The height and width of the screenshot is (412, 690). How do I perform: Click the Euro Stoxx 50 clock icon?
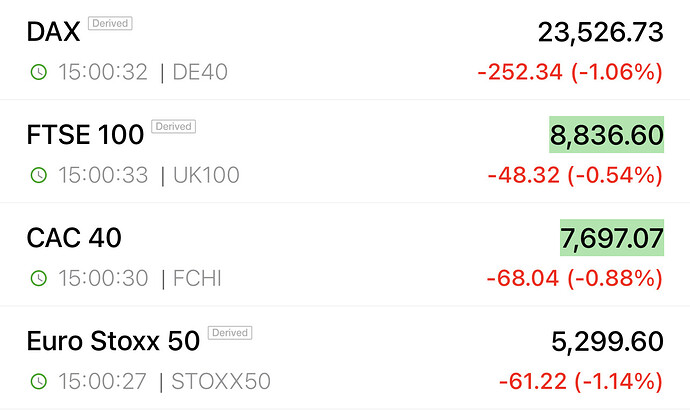tap(38, 381)
